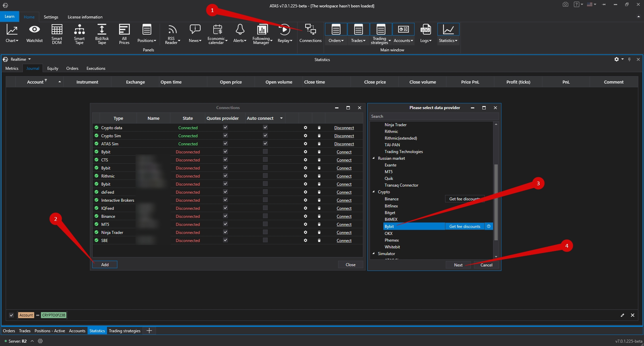644x346 pixels.
Task: Delete the Binance connection with trash icon
Action: point(319,216)
